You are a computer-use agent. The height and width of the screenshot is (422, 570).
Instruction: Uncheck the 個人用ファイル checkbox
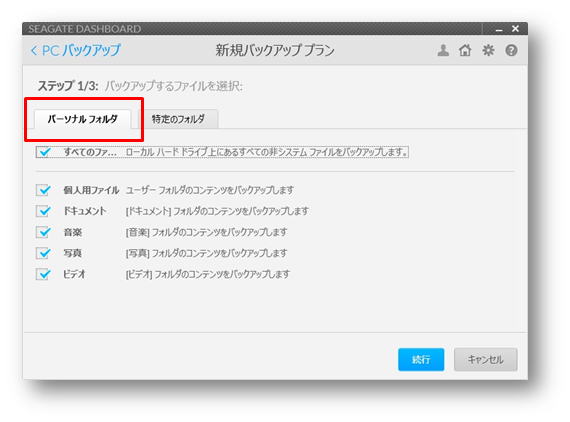point(43,190)
